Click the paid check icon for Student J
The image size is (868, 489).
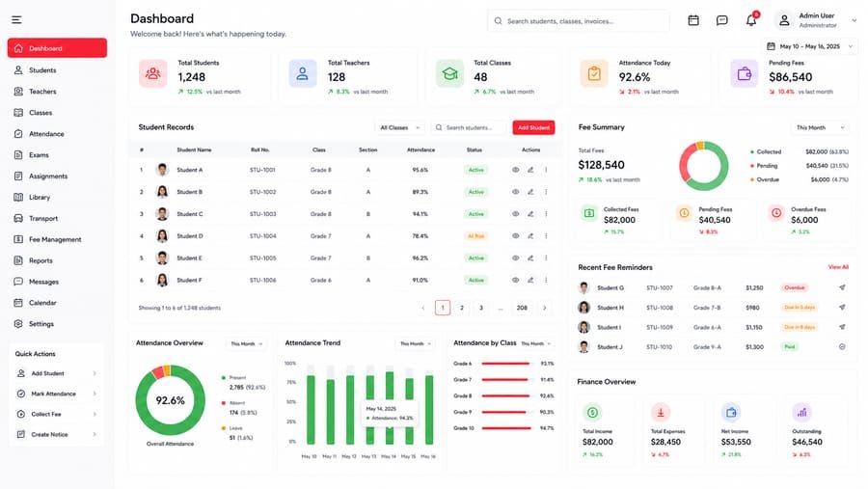[x=842, y=346]
